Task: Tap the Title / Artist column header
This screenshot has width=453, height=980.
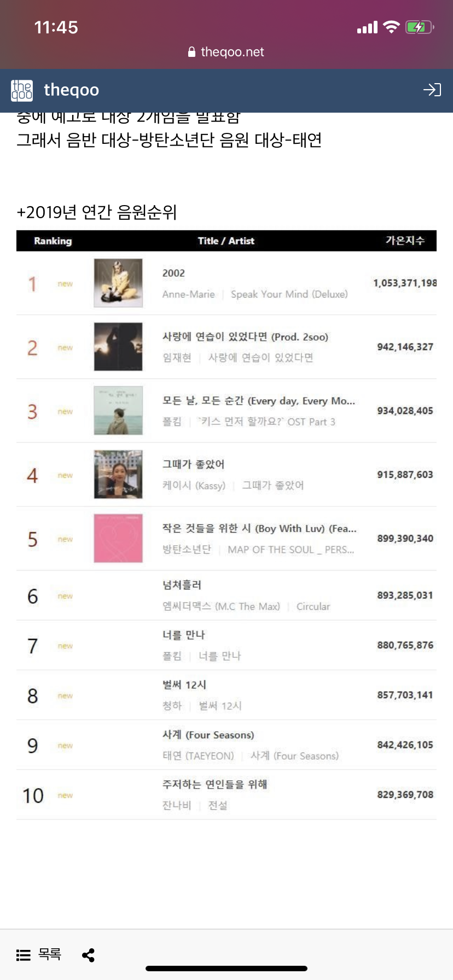Action: coord(226,241)
